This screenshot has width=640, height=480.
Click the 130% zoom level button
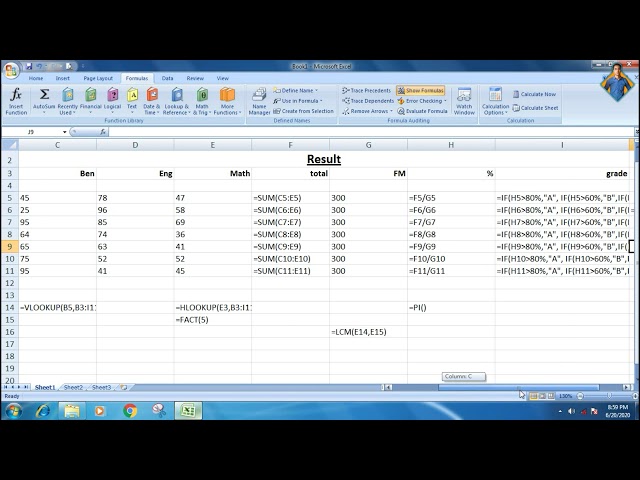tap(565, 396)
